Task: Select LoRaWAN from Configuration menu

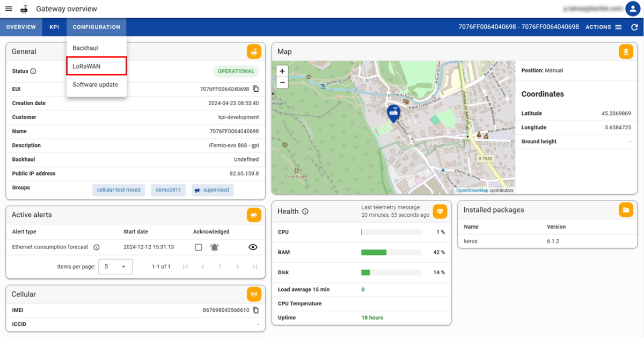Action: [97, 66]
